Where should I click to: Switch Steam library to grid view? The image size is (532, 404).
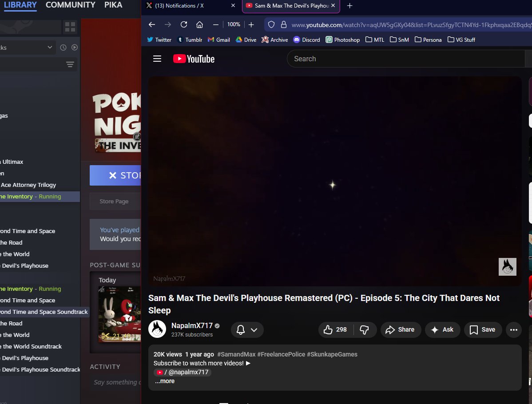70,27
